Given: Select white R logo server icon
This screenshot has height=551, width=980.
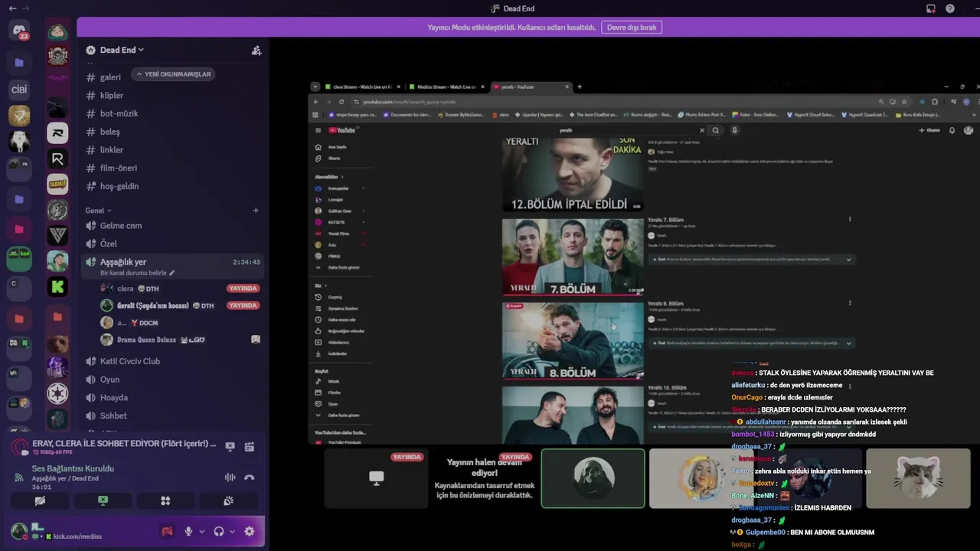Looking at the screenshot, I should tap(57, 133).
